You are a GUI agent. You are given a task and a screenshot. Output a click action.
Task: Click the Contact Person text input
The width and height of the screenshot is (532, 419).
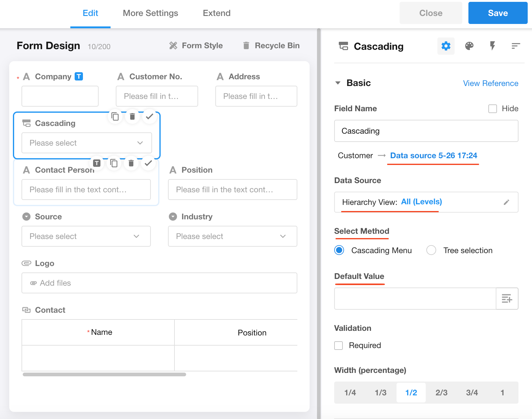(86, 190)
